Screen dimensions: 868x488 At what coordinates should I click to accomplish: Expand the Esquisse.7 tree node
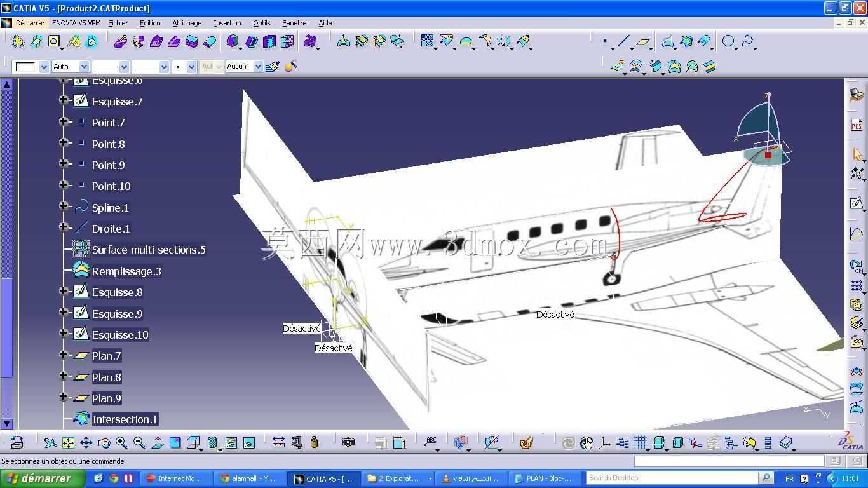[64, 100]
